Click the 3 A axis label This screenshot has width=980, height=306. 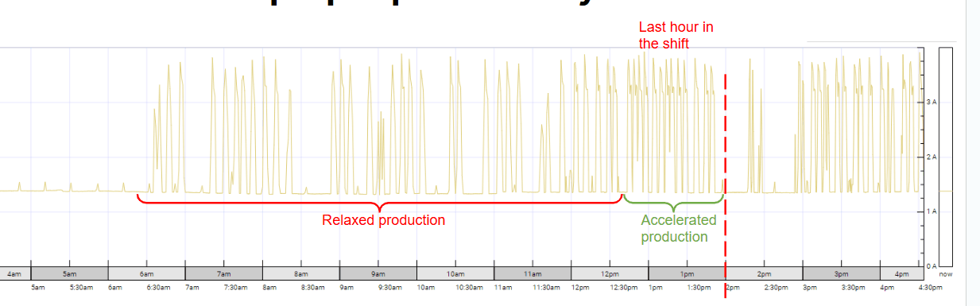[x=932, y=103]
